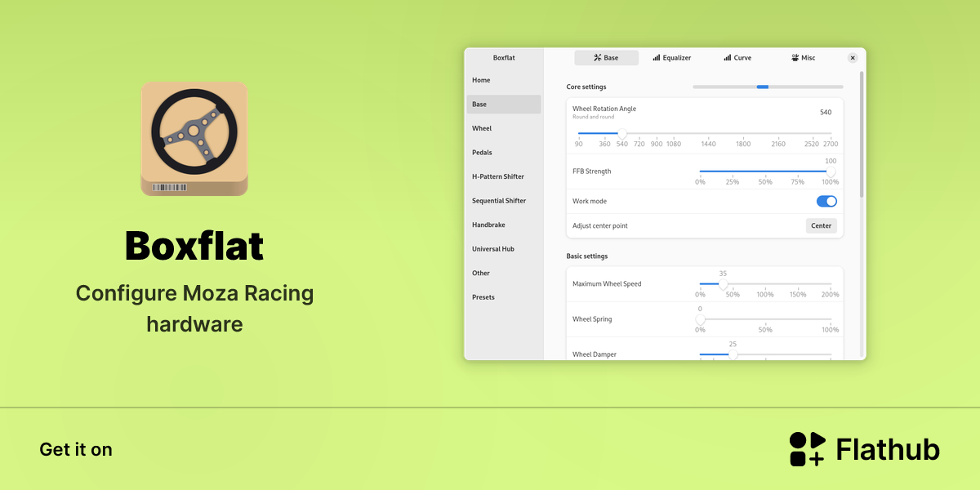Image resolution: width=980 pixels, height=490 pixels.
Task: Click the Boxflat steering wheel app icon
Action: point(194,139)
